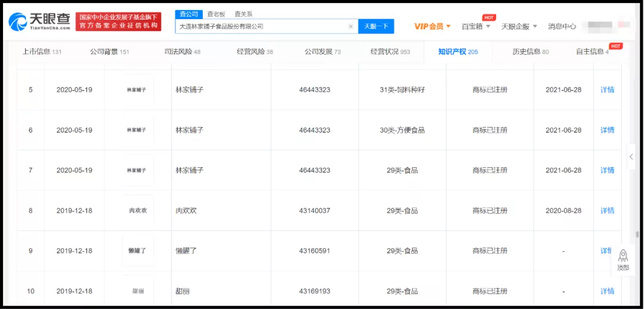
Task: Switch to the 查公司 search tab
Action: [x=189, y=14]
